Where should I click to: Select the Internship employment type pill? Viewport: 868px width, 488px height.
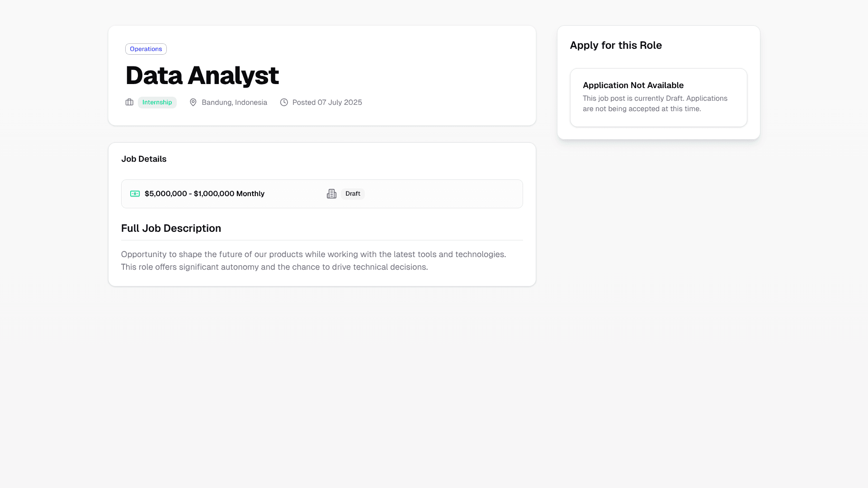coord(157,103)
